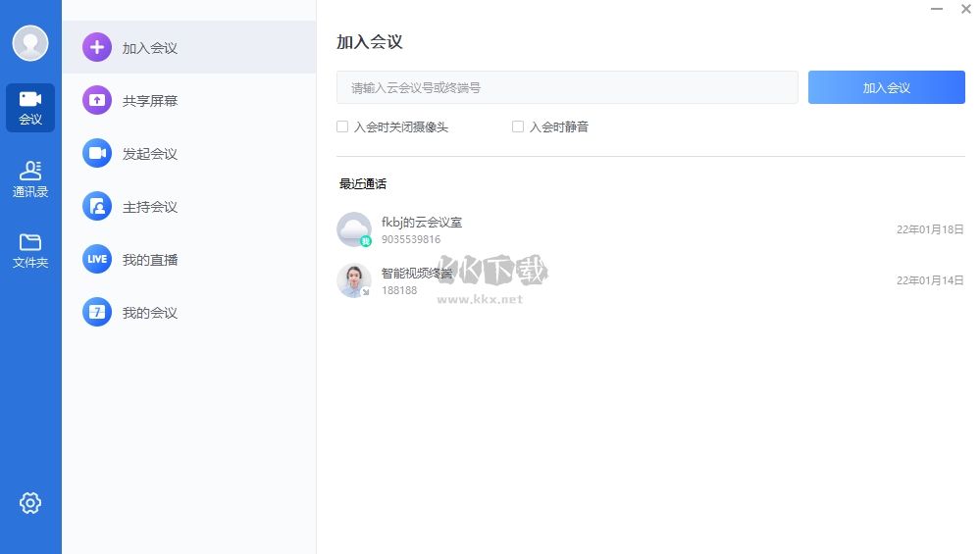
Task: Select the 会议 camera sidebar tab
Action: pos(30,108)
